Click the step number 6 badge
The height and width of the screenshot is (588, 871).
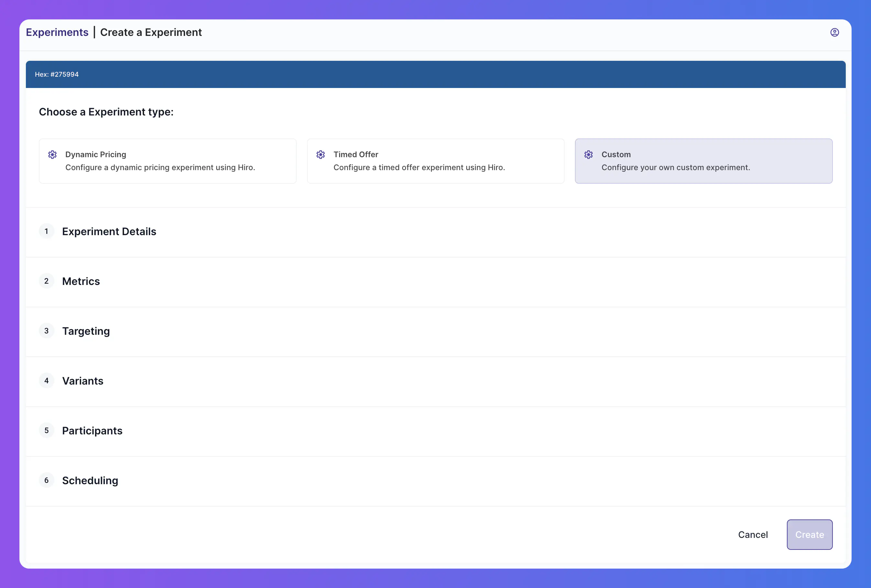(47, 480)
